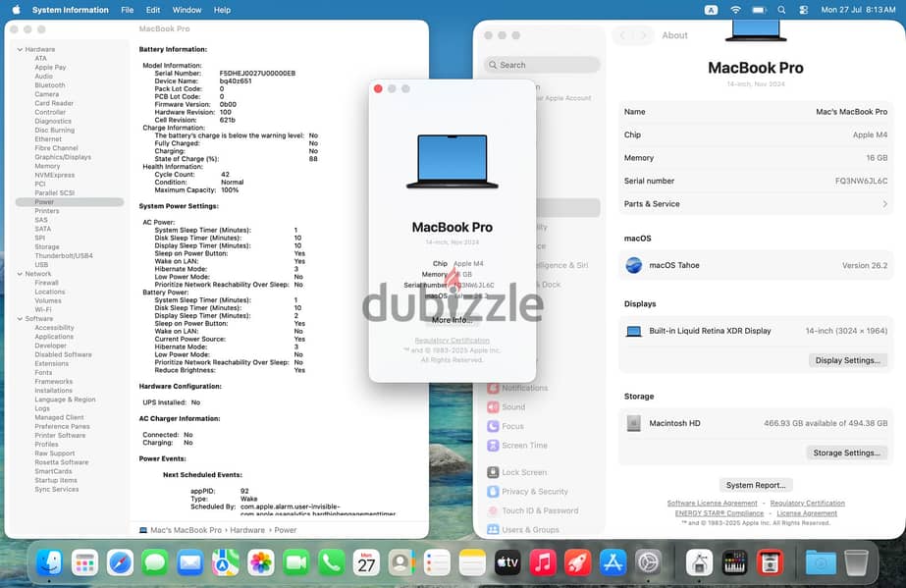
Task: Open Spotlight search in menu bar
Action: click(x=781, y=10)
